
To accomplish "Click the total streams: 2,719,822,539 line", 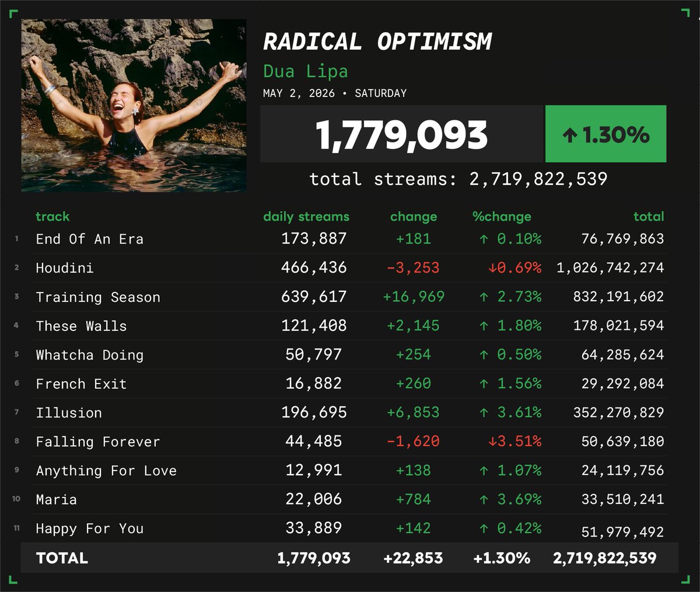I will pos(459,179).
